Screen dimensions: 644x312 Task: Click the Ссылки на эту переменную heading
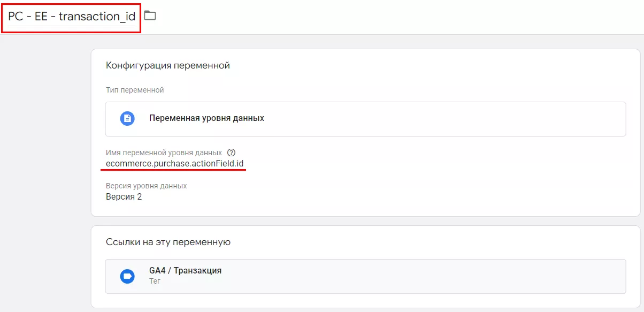point(168,242)
